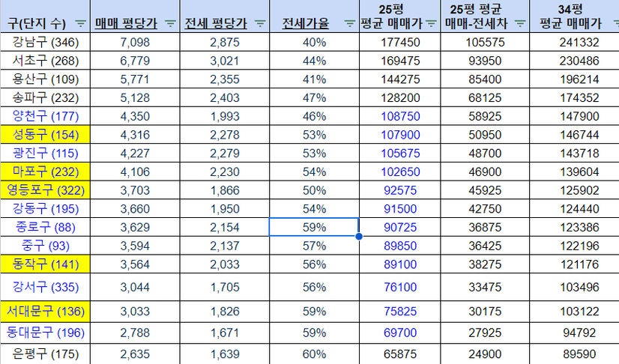
Task: Click the 196214 cell in 용산구 row
Action: click(574, 79)
